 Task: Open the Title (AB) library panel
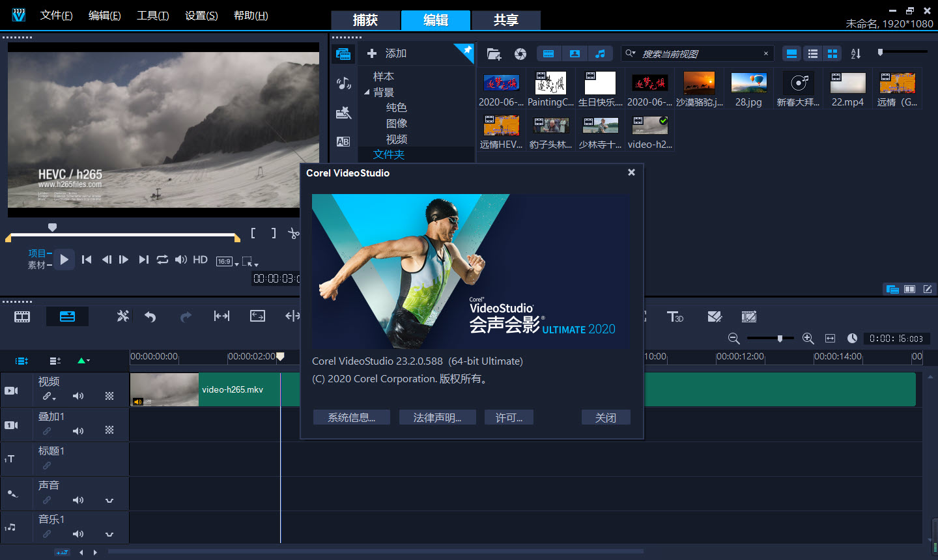[x=343, y=141]
